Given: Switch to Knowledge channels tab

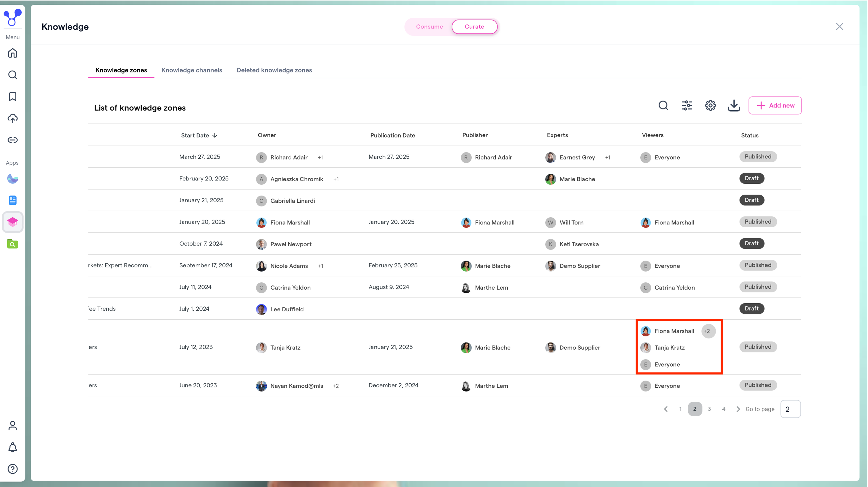Looking at the screenshot, I should tap(192, 70).
